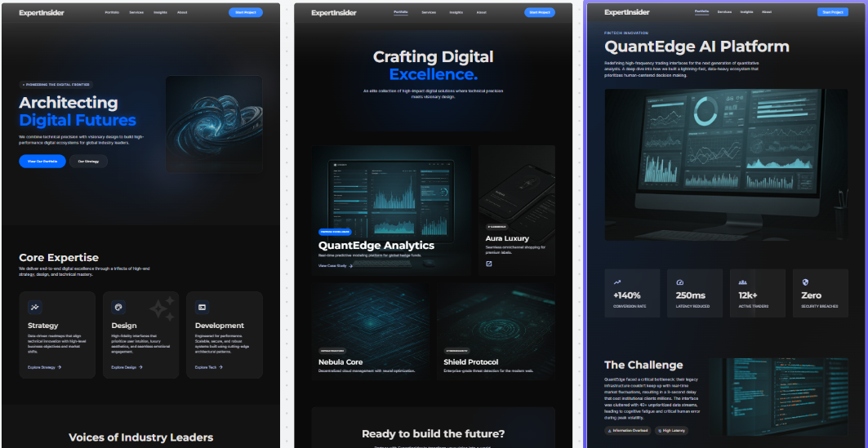
Task: Open About in the middle page navbar
Action: click(482, 12)
